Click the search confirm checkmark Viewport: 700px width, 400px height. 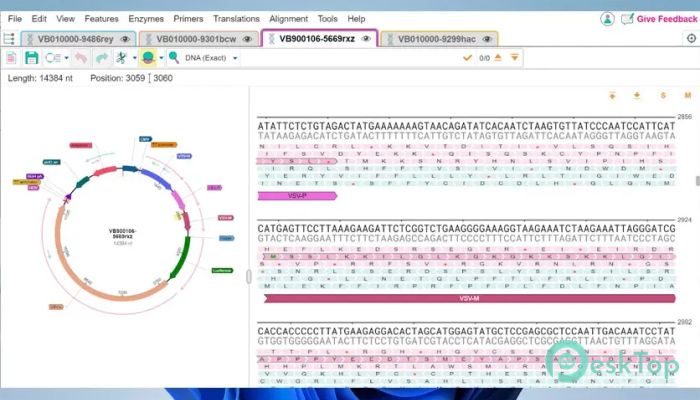pyautogui.click(x=467, y=58)
